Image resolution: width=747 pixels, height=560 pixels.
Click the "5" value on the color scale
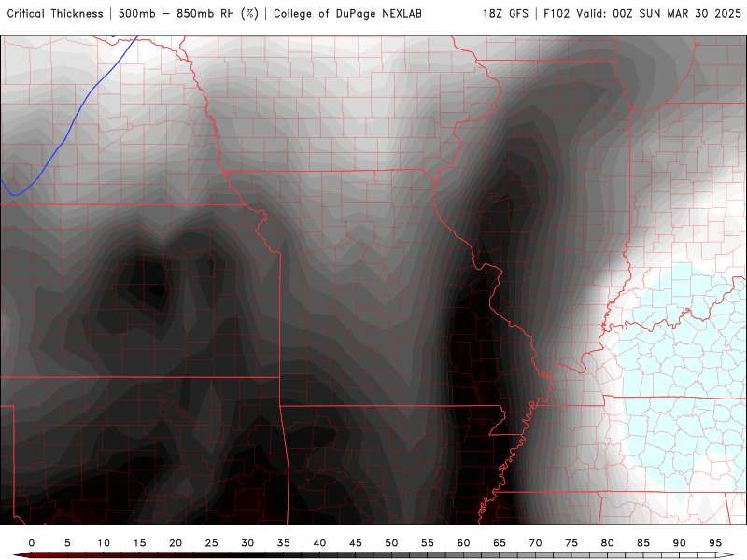pos(67,543)
